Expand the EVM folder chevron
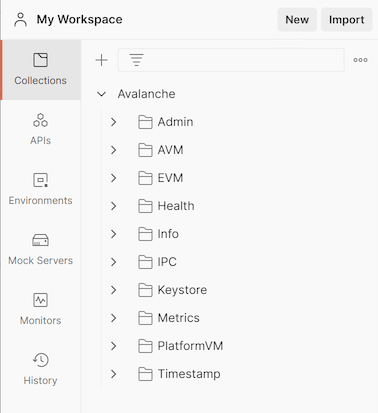Screen dimensions: 378x413 click(x=114, y=178)
